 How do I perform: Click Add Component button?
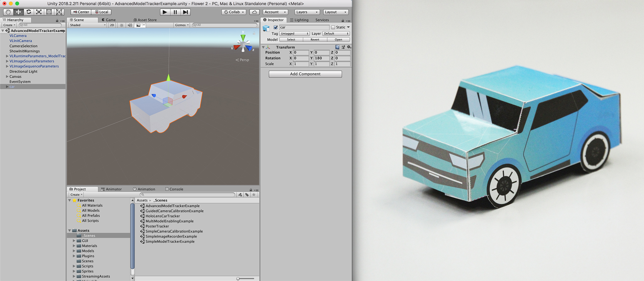[x=305, y=74]
